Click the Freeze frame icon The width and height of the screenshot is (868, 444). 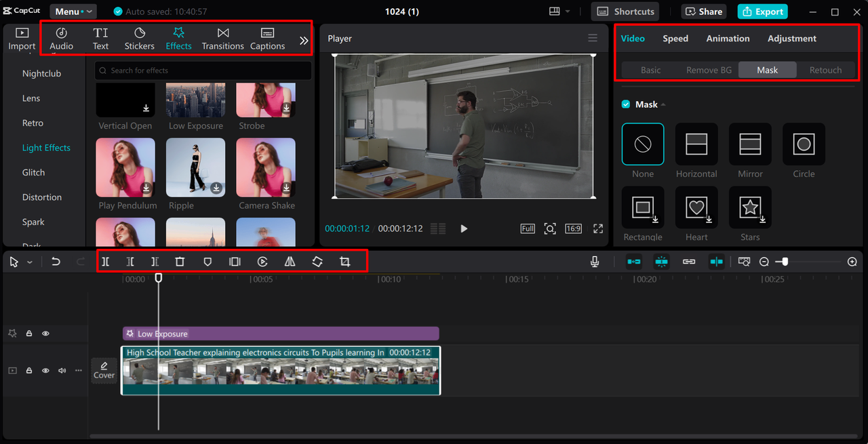click(x=235, y=262)
